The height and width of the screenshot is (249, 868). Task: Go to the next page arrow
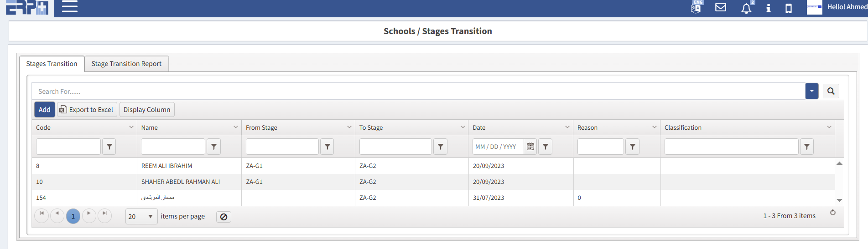89,213
